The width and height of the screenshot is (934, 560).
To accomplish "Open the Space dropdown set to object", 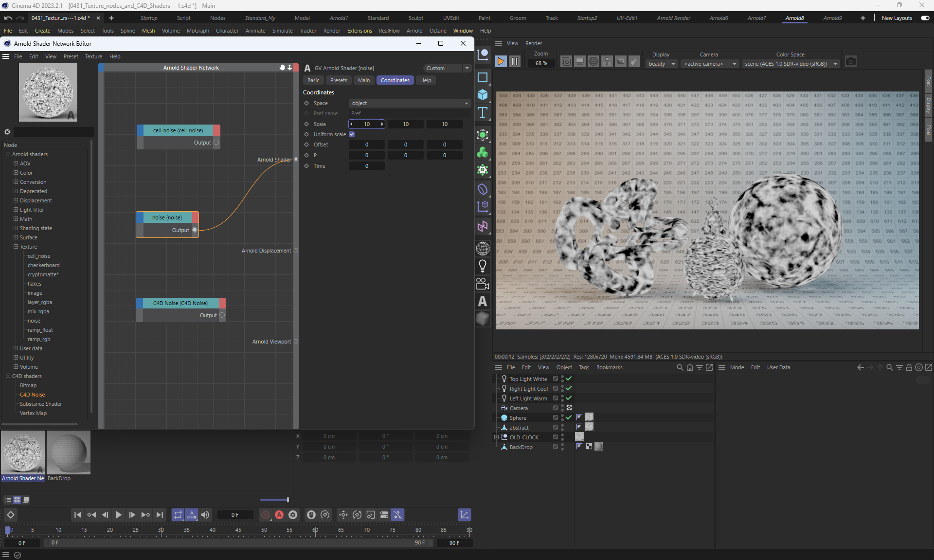I will pyautogui.click(x=410, y=103).
